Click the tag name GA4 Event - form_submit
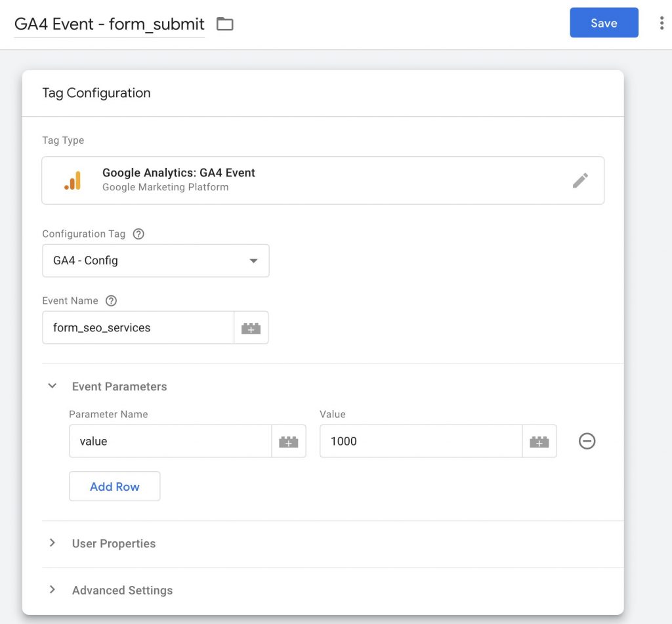672x624 pixels. [x=108, y=24]
